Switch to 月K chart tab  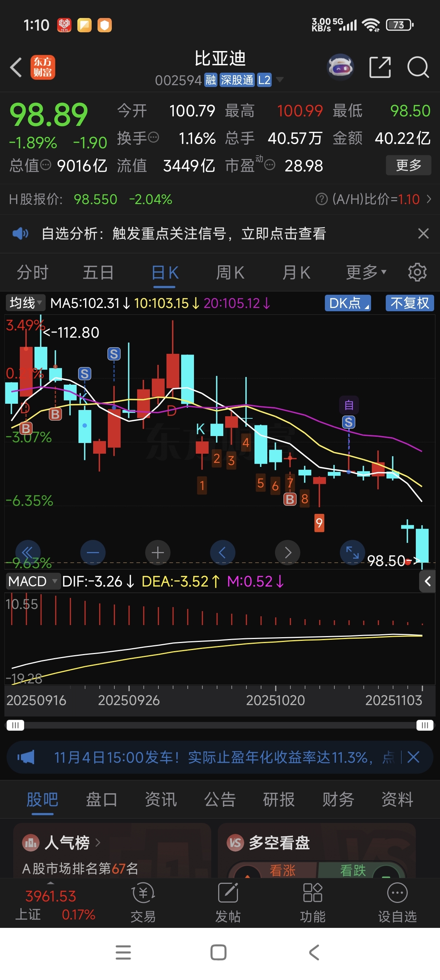point(296,272)
